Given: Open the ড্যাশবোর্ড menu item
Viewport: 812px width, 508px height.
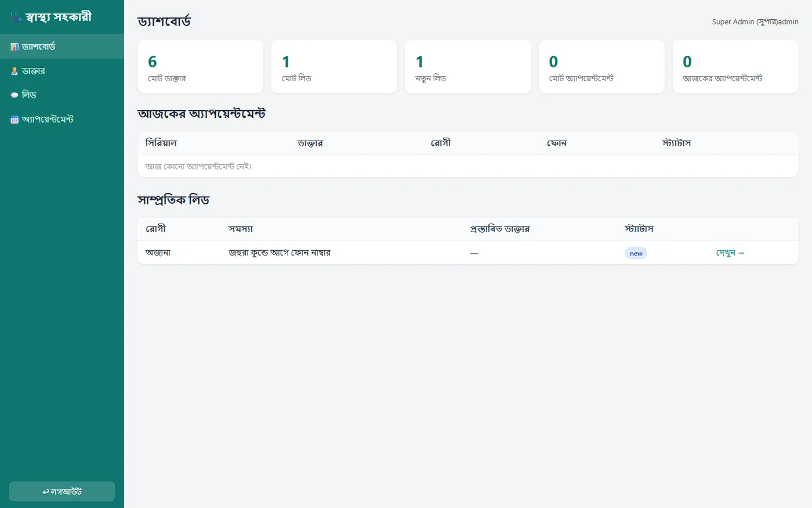Looking at the screenshot, I should point(62,46).
